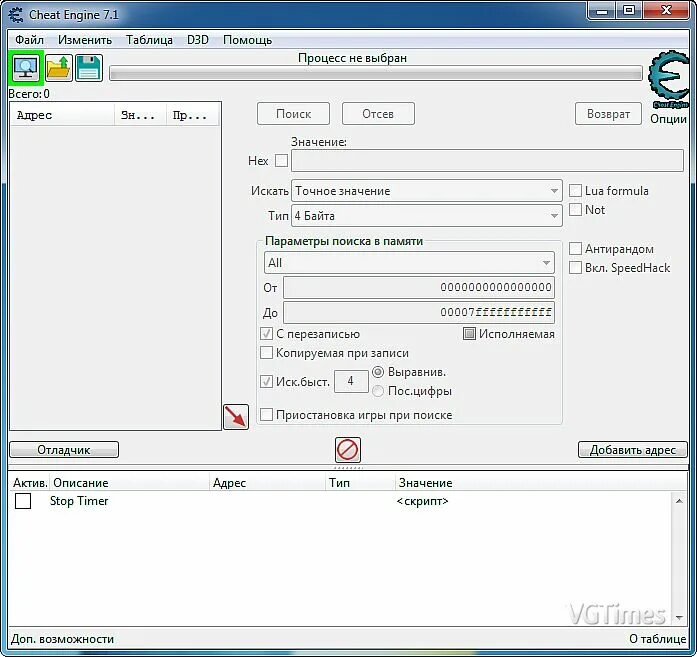The width and height of the screenshot is (697, 657).
Task: Open the process list monitor icon
Action: pyautogui.click(x=26, y=68)
